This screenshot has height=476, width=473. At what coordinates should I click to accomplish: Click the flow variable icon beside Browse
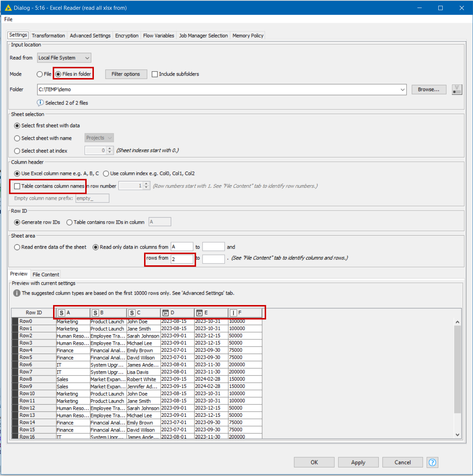(x=457, y=90)
